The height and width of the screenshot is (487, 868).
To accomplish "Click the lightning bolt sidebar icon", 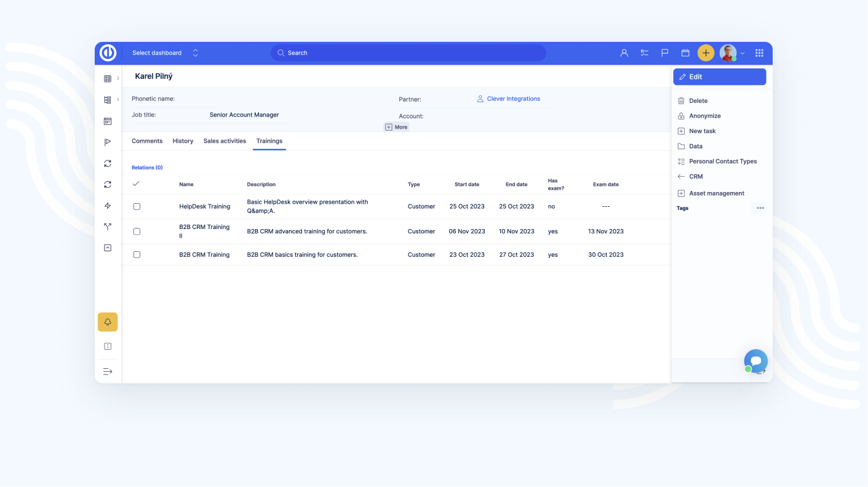I will pos(108,206).
